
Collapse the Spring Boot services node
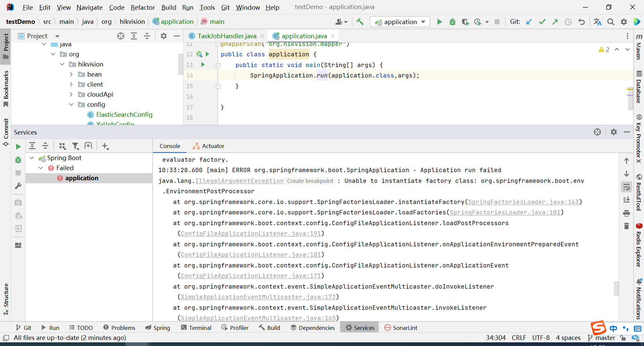[x=32, y=158]
